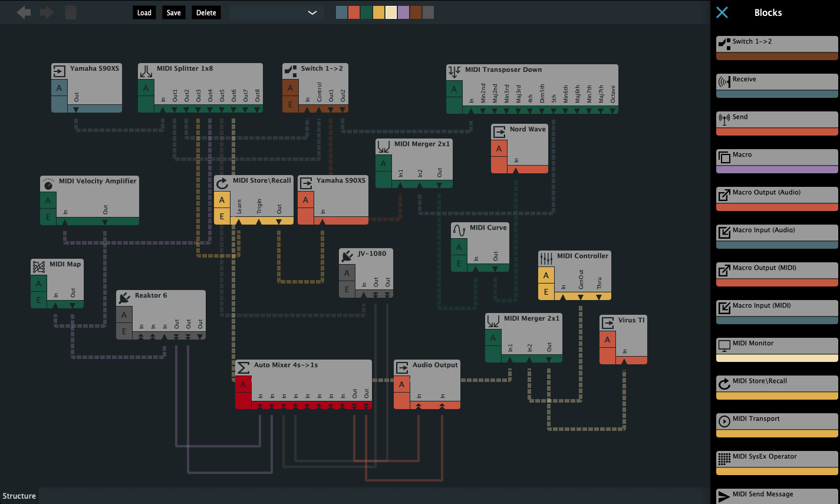840x504 pixels.
Task: Select MIDI Monitor block in Blocks list
Action: pos(777,350)
